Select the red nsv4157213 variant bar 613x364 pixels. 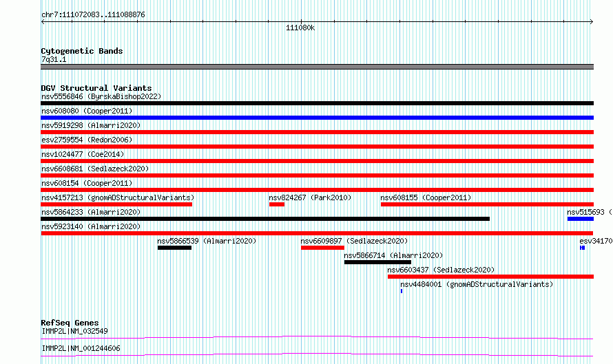tap(116, 204)
